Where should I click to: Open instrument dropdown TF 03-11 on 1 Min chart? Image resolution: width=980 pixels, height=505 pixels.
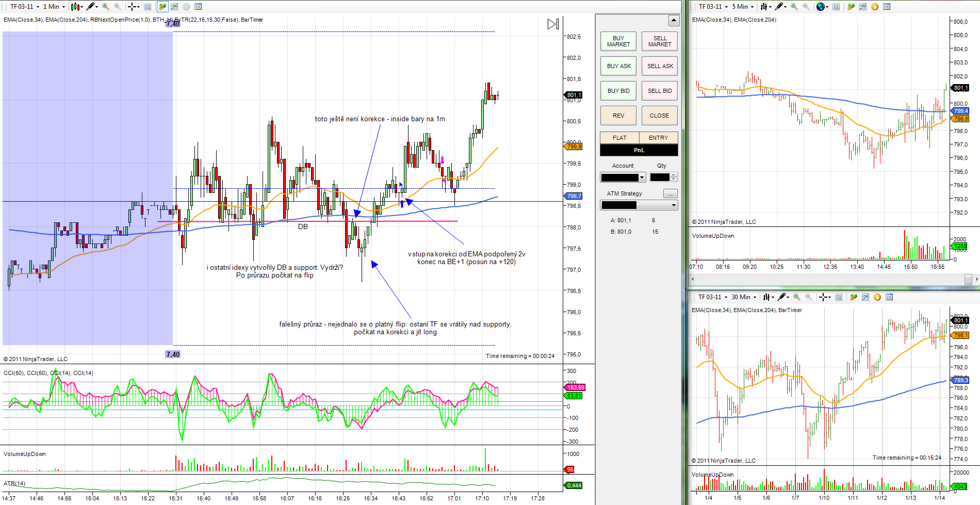pyautogui.click(x=25, y=7)
